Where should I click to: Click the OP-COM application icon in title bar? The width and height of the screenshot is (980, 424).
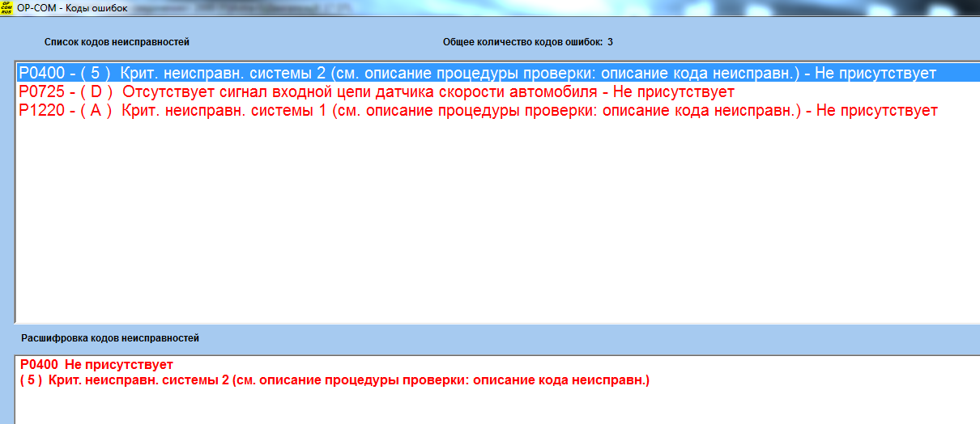click(7, 7)
